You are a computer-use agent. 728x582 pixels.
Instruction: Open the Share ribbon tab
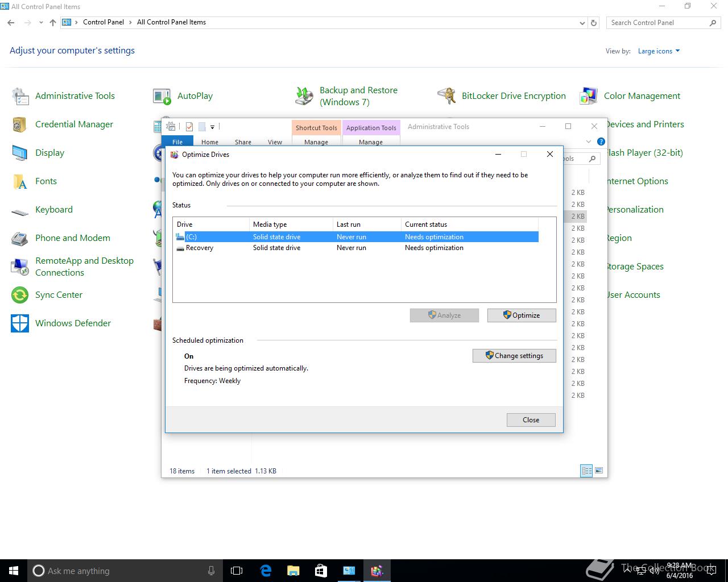pyautogui.click(x=243, y=142)
